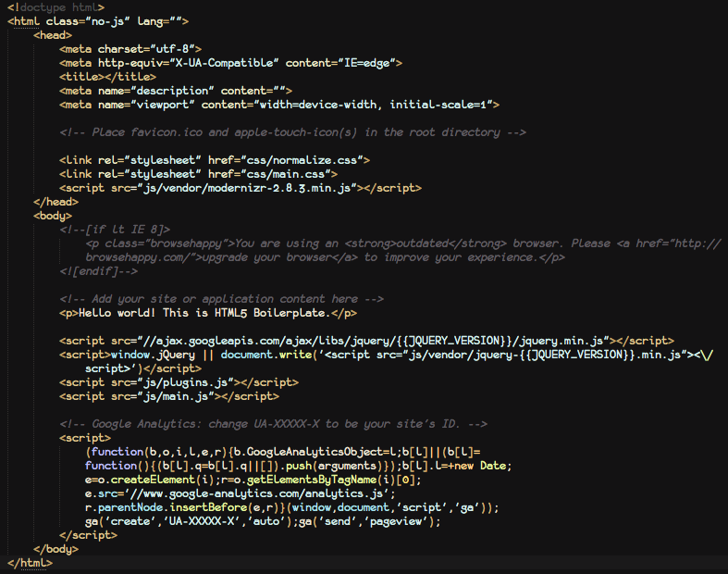Image resolution: width=728 pixels, height=574 pixels.
Task: Click the Google Analytics UA-XXXXX-X comment
Action: tap(274, 424)
